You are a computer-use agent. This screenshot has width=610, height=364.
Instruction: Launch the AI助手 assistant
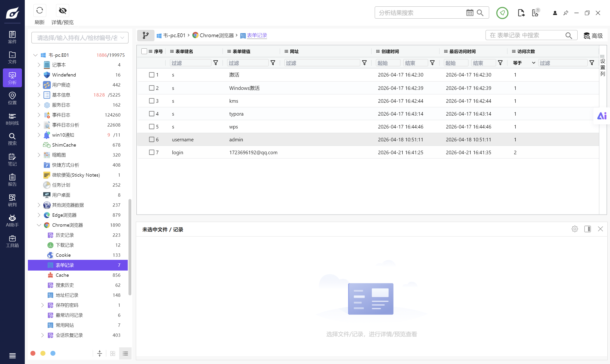pos(12,221)
